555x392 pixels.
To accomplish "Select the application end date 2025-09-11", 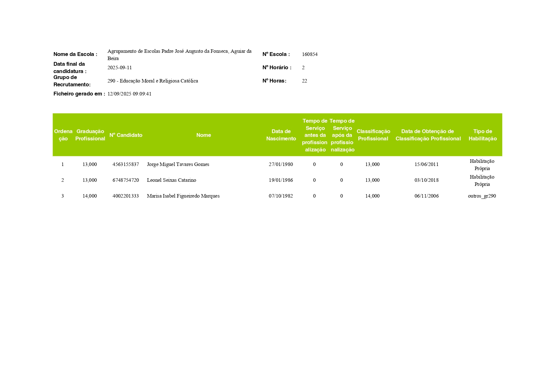I will point(120,68).
